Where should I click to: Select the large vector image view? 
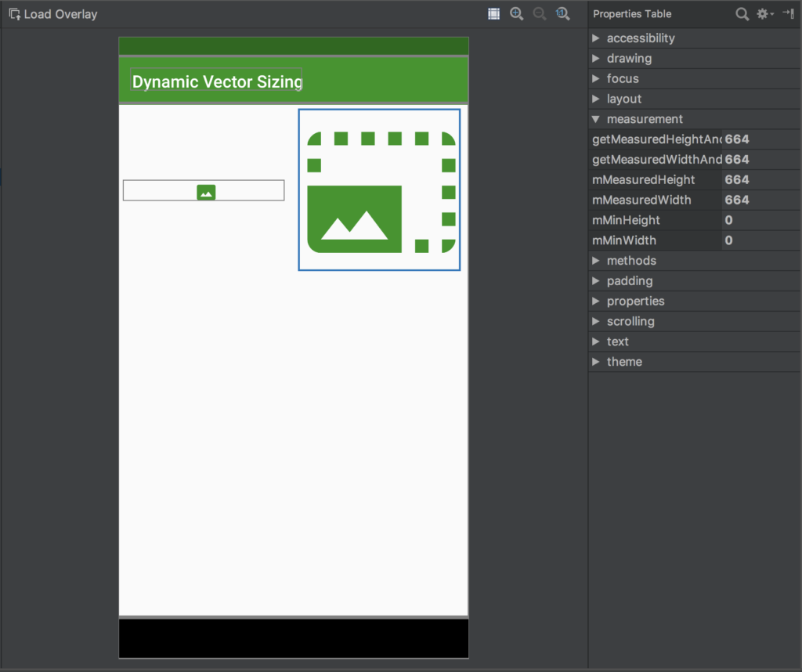point(379,190)
